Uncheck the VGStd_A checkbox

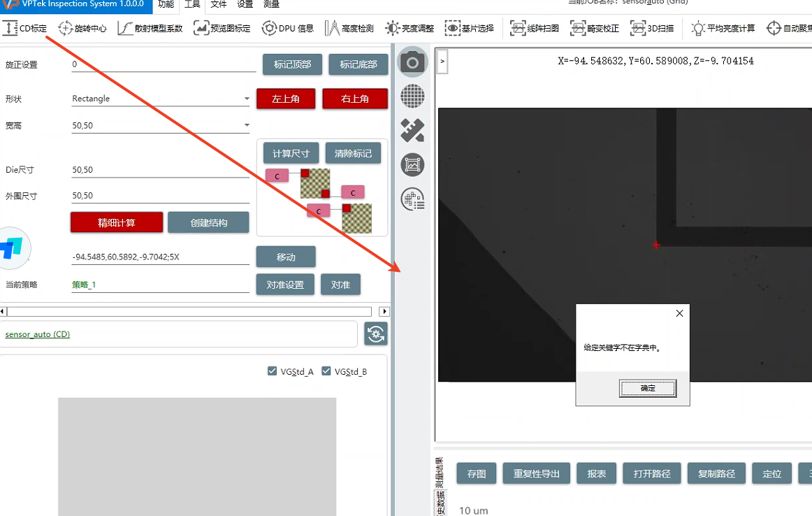point(273,371)
